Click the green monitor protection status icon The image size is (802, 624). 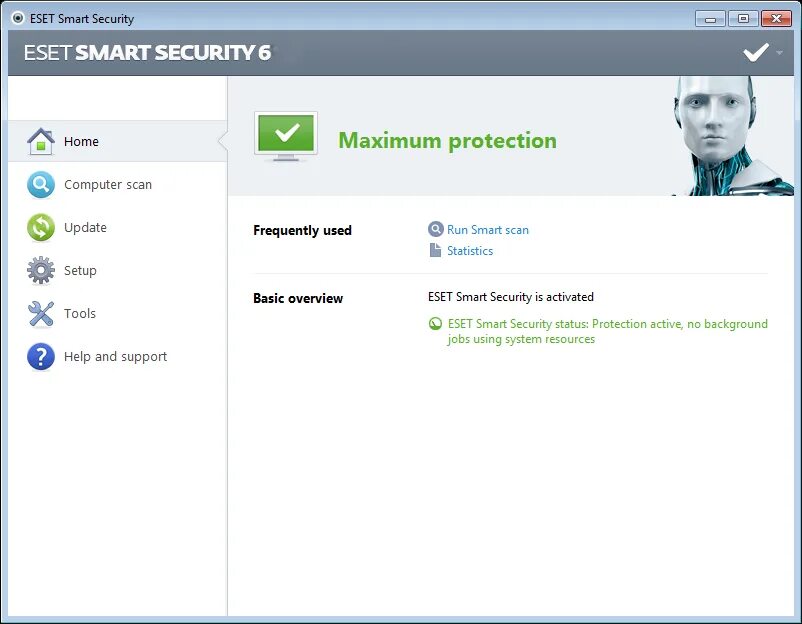[x=285, y=136]
